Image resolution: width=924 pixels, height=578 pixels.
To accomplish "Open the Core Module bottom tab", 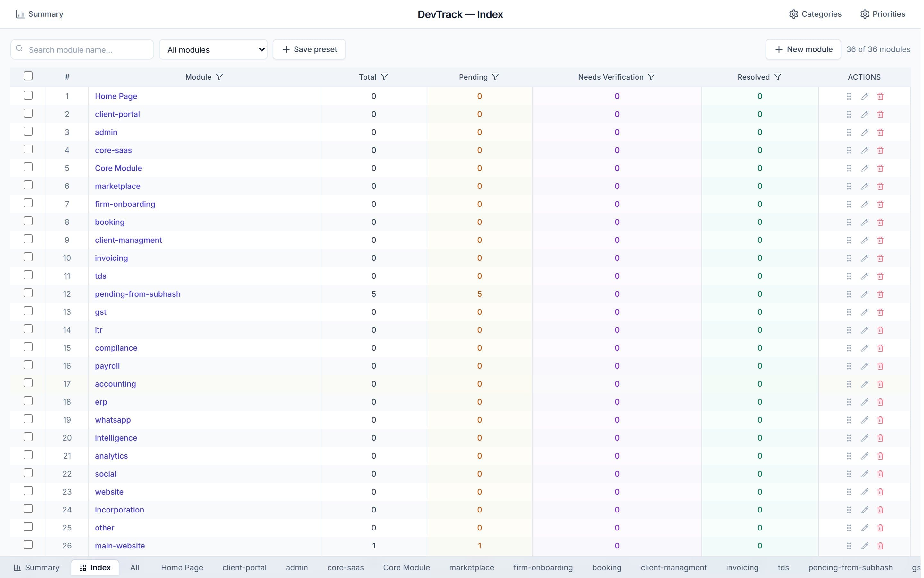I will pos(406,567).
